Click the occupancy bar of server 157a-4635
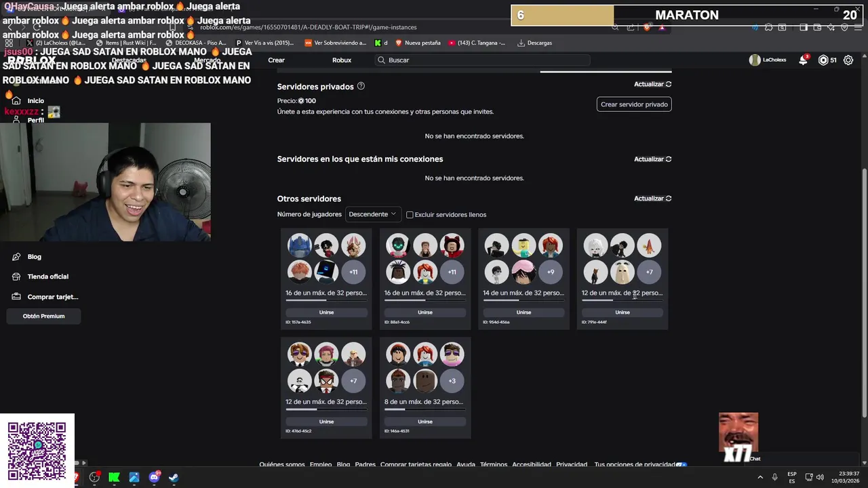The height and width of the screenshot is (488, 868). point(326,300)
